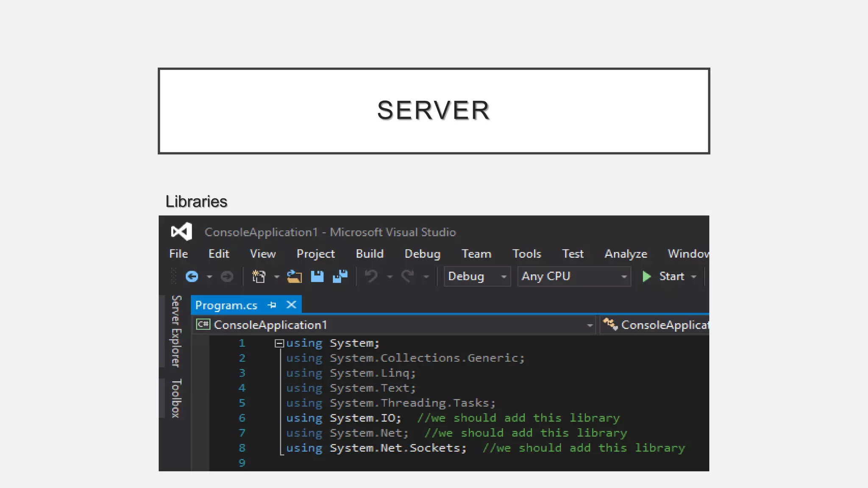Click the Redo arrow icon
868x488 pixels.
coord(408,277)
